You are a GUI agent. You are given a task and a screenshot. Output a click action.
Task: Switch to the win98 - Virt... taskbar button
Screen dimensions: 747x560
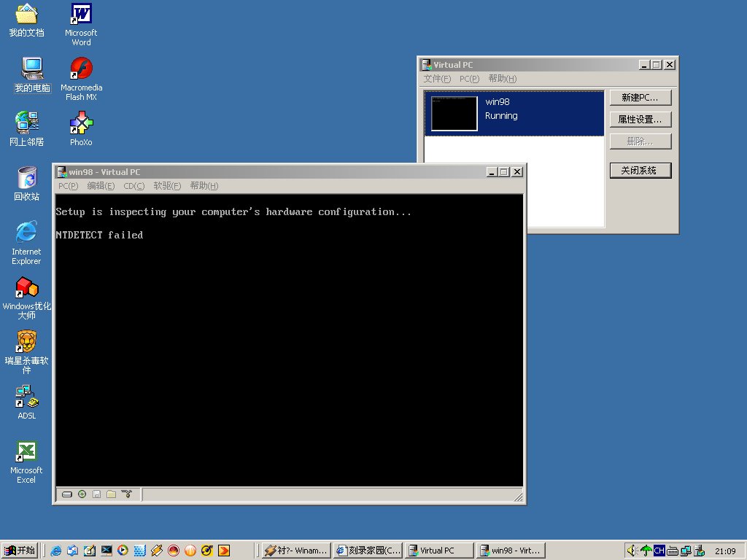(511, 551)
